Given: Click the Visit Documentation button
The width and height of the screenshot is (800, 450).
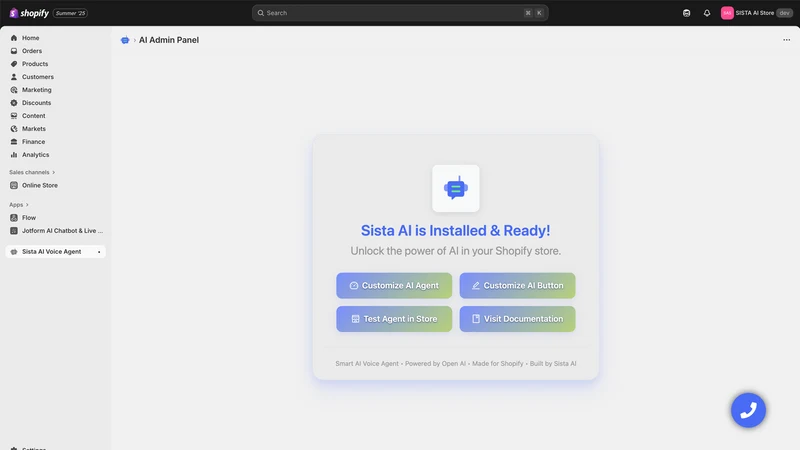Looking at the screenshot, I should point(517,319).
